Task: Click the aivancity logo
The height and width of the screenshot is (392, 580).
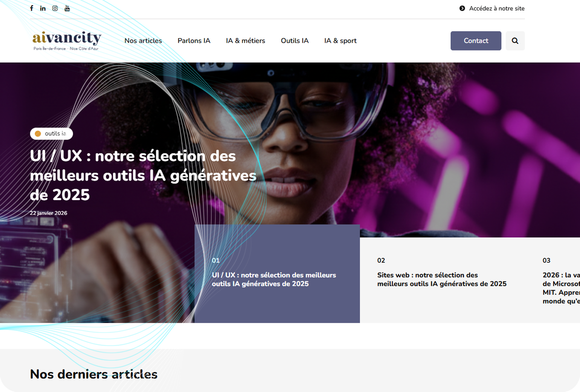Action: click(67, 40)
